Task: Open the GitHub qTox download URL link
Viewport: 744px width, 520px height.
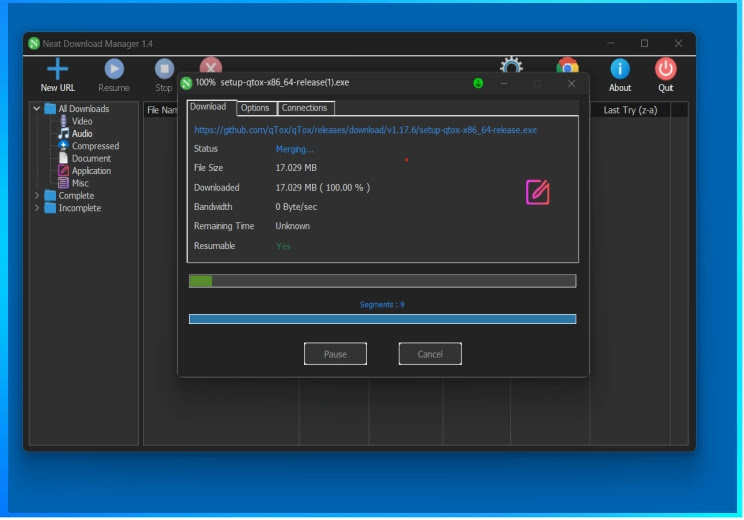Action: [365, 130]
